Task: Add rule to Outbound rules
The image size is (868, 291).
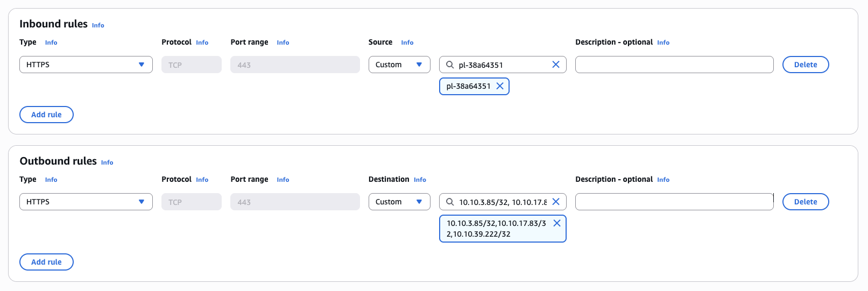Action: coord(46,262)
